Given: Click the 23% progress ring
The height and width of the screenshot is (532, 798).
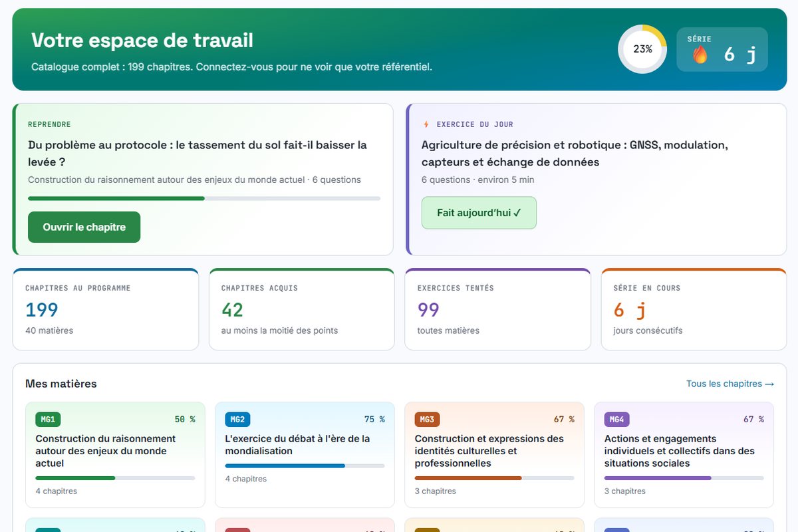Looking at the screenshot, I should pyautogui.click(x=642, y=49).
